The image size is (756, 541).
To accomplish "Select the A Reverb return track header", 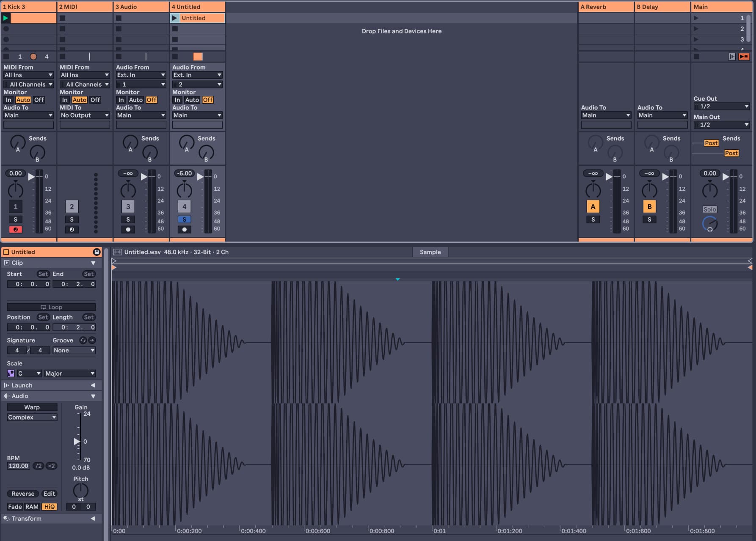I will 605,7.
